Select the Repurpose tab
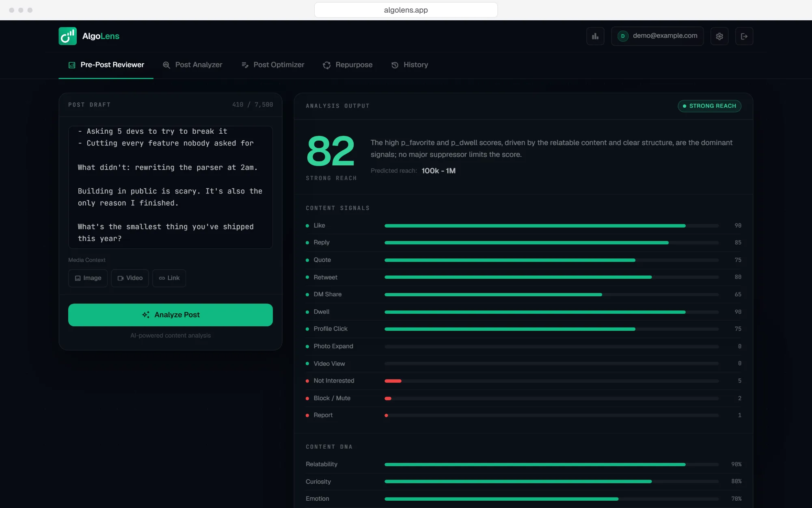Viewport: 812px width, 508px height. [x=348, y=65]
